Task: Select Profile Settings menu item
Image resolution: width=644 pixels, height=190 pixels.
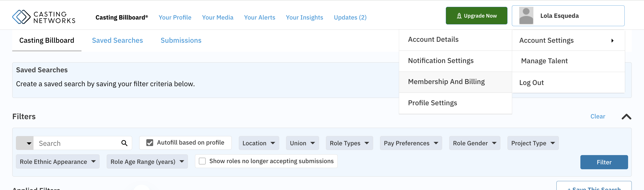Action: coord(455,103)
